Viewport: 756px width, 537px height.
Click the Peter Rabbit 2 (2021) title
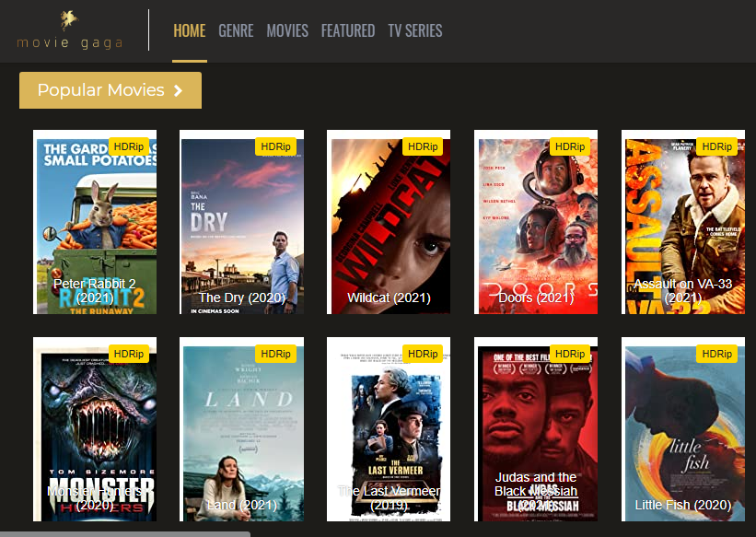click(x=95, y=290)
